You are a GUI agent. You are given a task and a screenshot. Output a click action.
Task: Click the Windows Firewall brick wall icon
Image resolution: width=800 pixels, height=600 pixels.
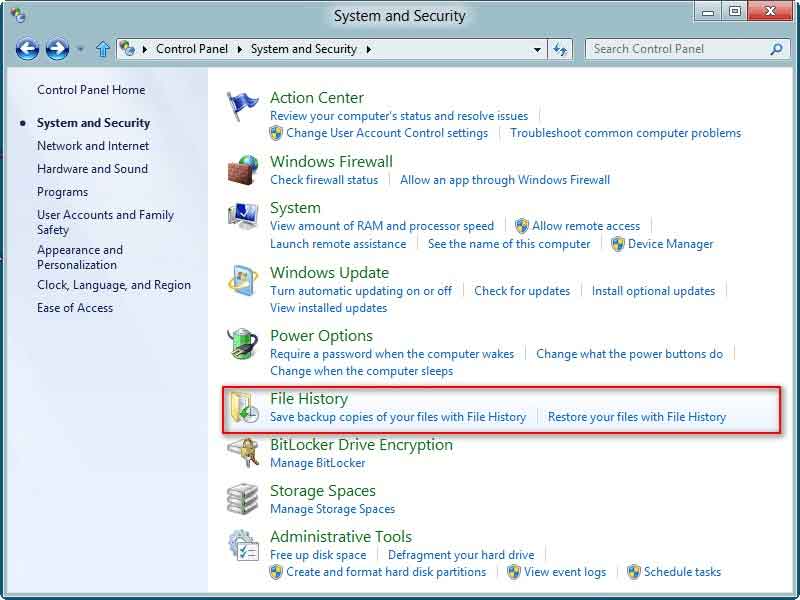click(x=243, y=170)
